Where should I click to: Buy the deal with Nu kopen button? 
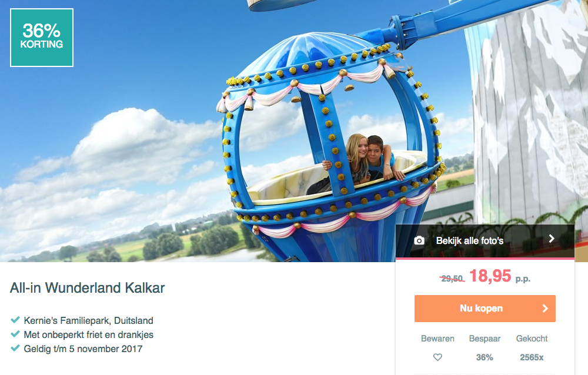[485, 309]
